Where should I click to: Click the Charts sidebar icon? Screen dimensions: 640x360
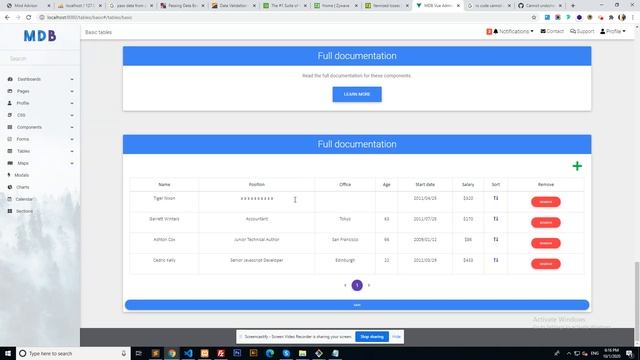tap(10, 187)
